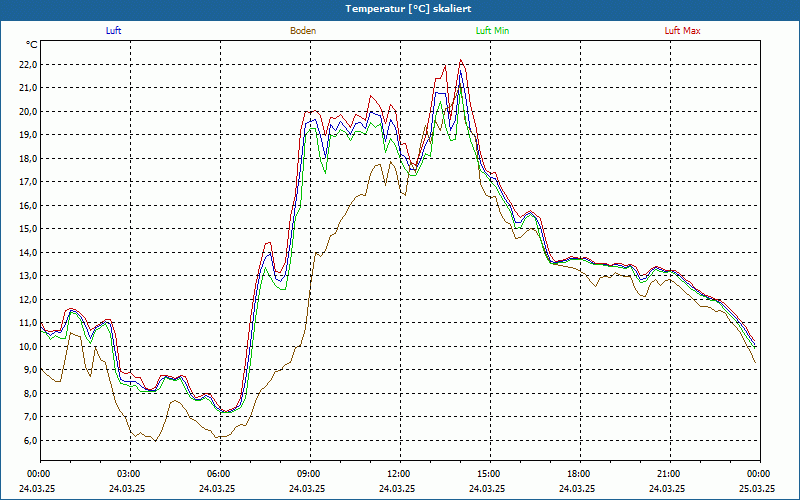
Task: Click the '24.03.25' date under 03:00
Action: tap(127, 488)
